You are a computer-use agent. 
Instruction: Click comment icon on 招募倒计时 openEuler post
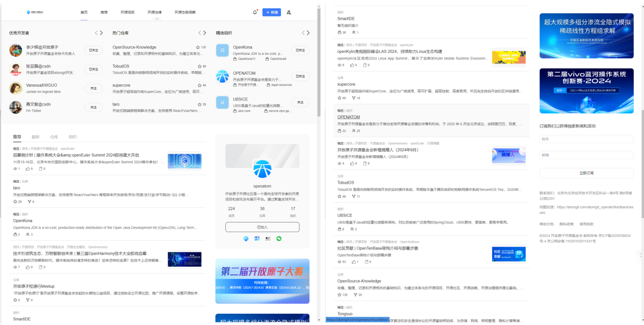pos(40,169)
